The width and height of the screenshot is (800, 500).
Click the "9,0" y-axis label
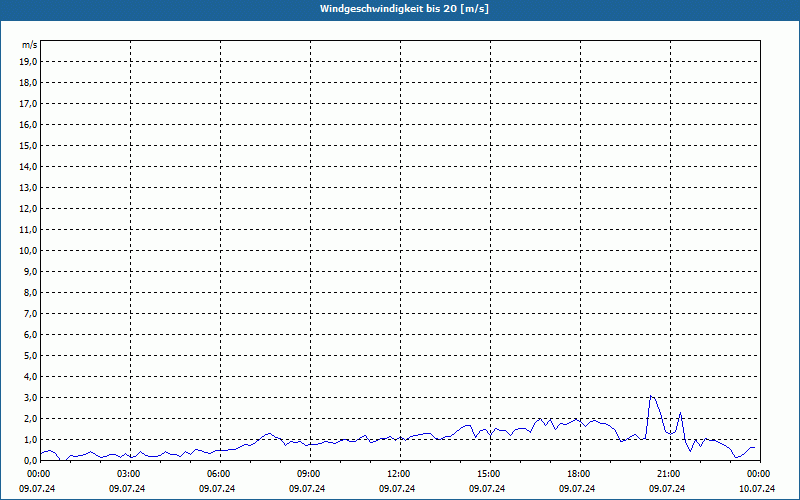31,271
